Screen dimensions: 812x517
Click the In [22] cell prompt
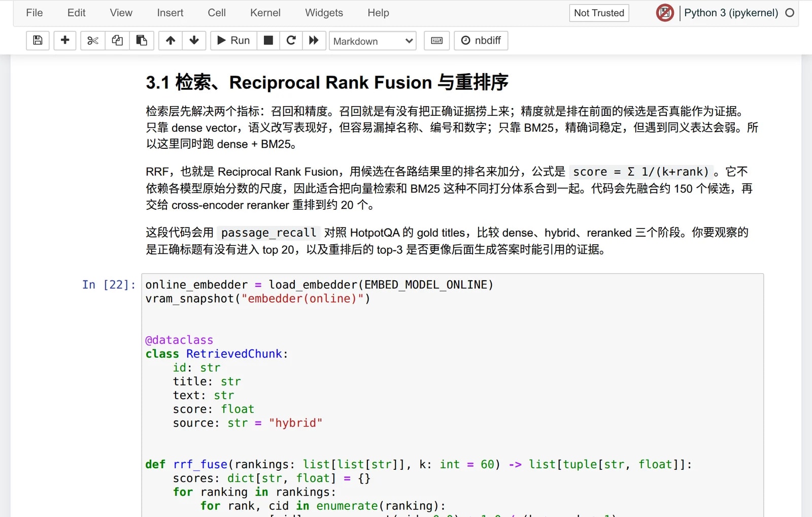coord(109,284)
